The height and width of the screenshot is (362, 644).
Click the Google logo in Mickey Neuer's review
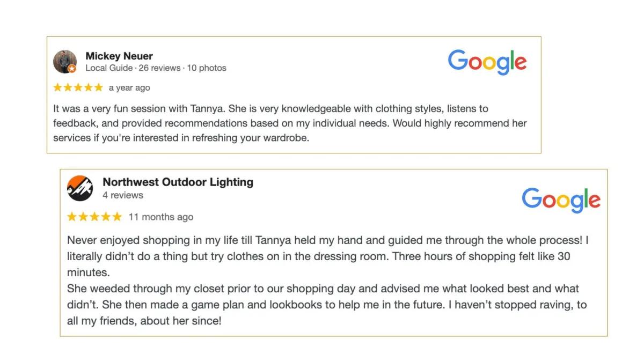click(x=487, y=62)
